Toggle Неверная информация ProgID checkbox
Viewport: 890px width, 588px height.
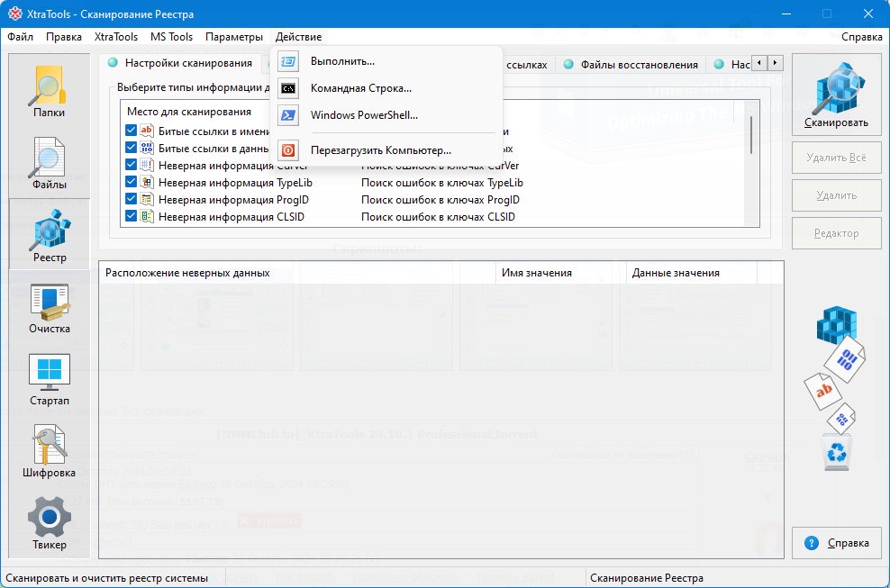132,199
